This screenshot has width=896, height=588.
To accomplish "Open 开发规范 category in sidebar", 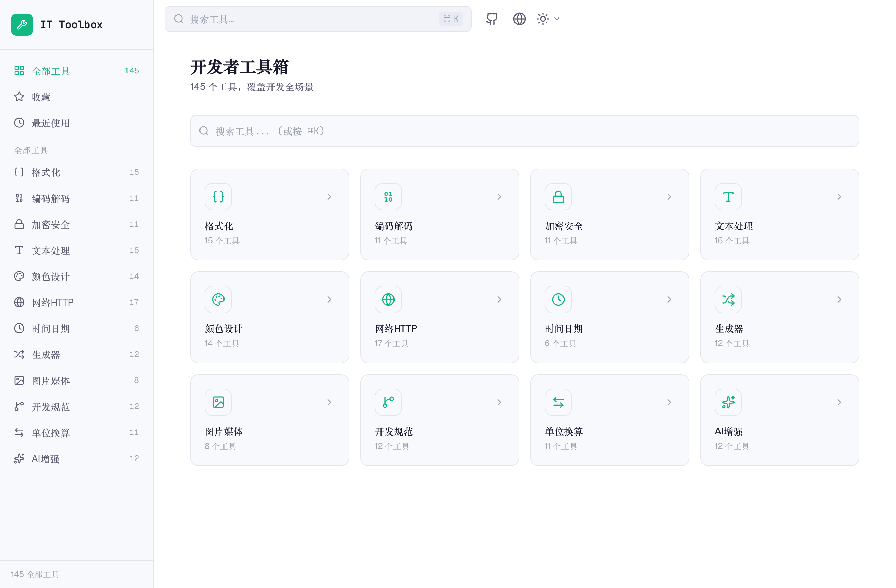I will pos(76,406).
